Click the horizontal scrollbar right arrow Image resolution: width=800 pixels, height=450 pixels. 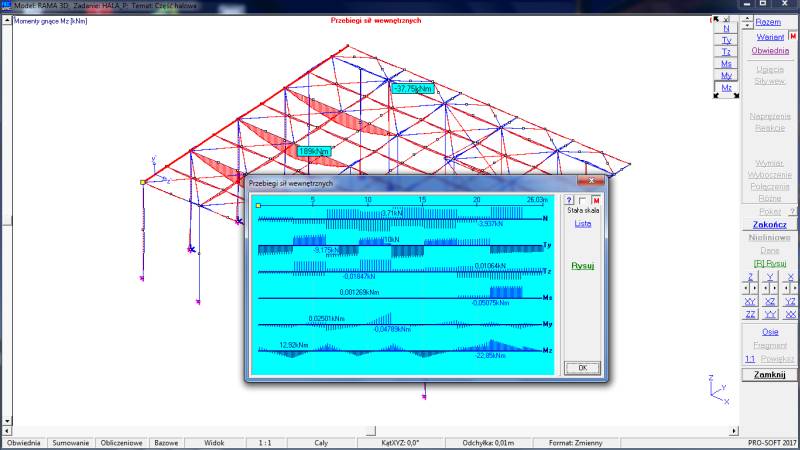(x=734, y=431)
